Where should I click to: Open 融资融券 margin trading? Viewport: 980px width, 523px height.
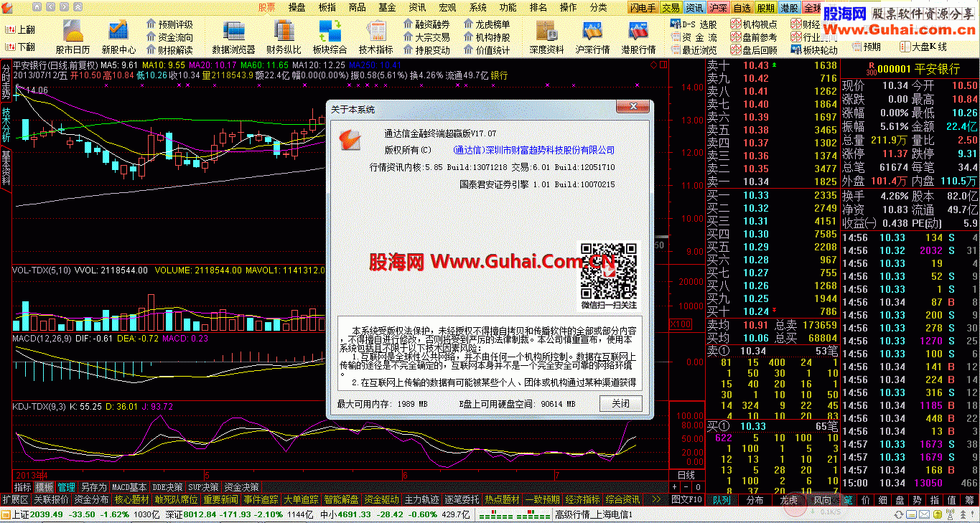[426, 24]
